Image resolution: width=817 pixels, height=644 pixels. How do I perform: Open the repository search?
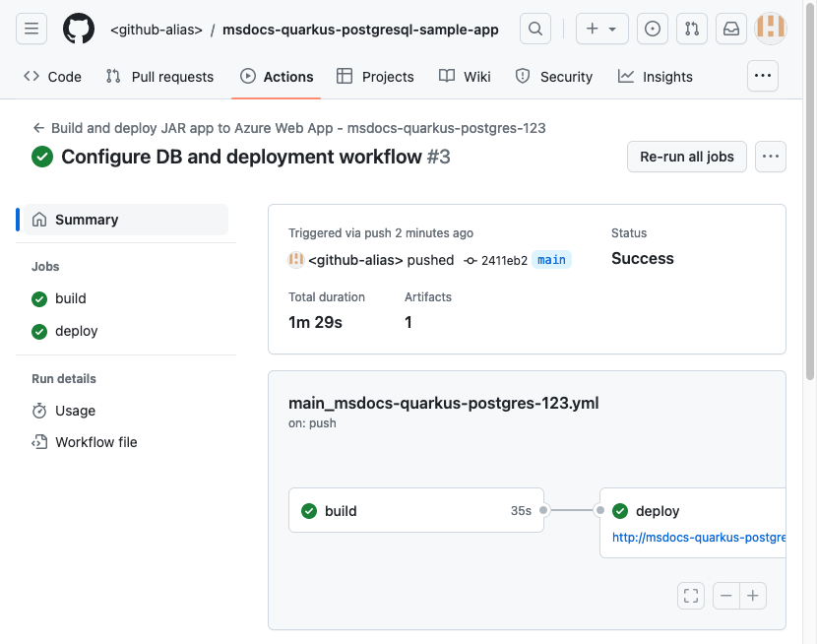click(x=535, y=30)
